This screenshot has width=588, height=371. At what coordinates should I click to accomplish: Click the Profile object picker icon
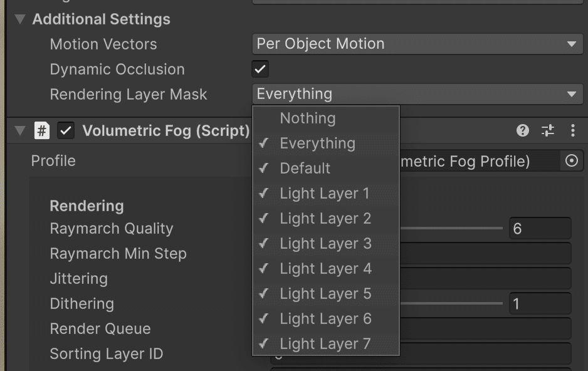(571, 161)
